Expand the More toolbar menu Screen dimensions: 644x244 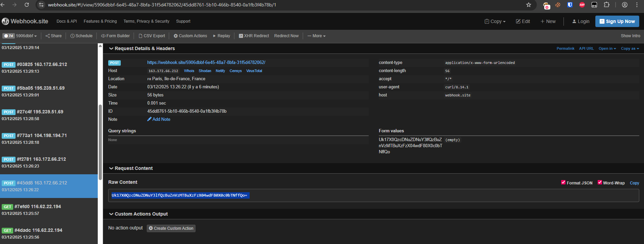pos(316,36)
